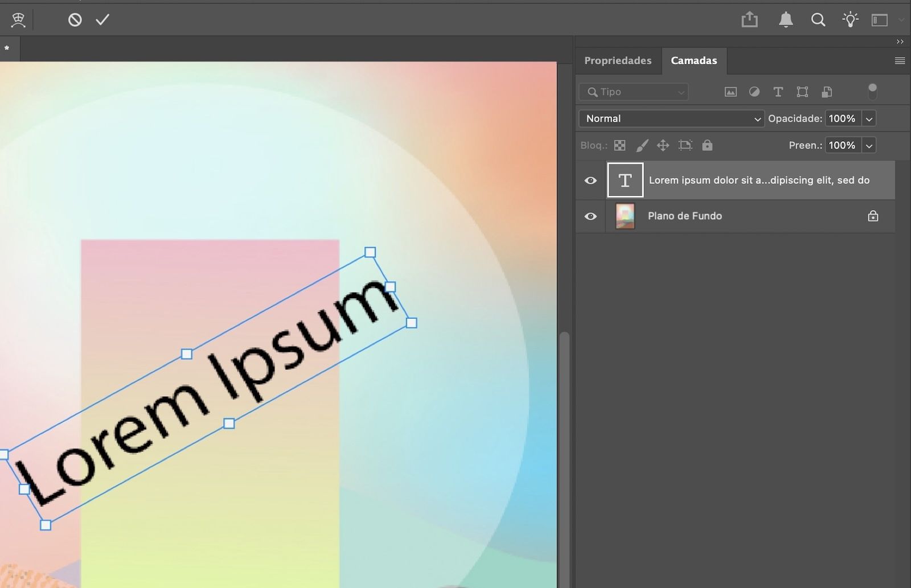Lock layer position
Viewport: 911px width, 588px height.
pyautogui.click(x=663, y=145)
